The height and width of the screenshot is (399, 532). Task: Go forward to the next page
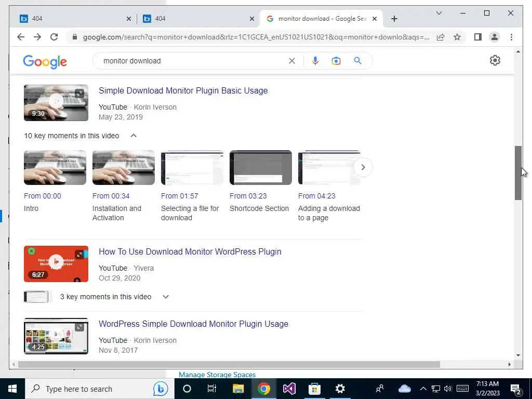pos(37,37)
